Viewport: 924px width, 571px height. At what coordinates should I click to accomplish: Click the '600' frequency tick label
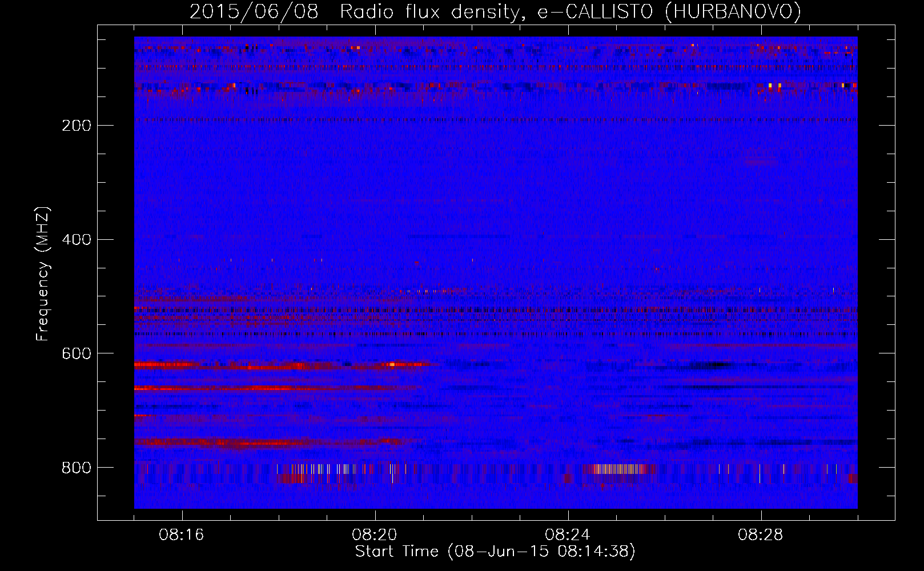pyautogui.click(x=77, y=354)
